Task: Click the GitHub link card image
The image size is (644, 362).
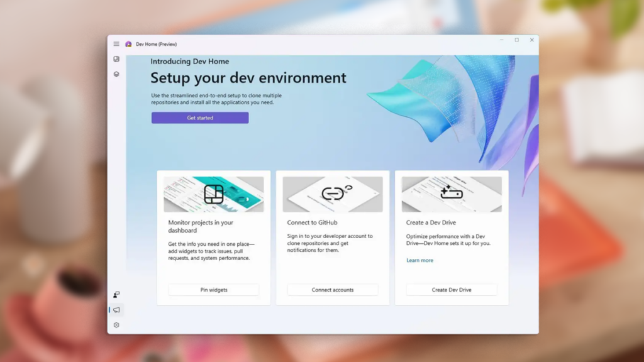Action: coord(333,194)
